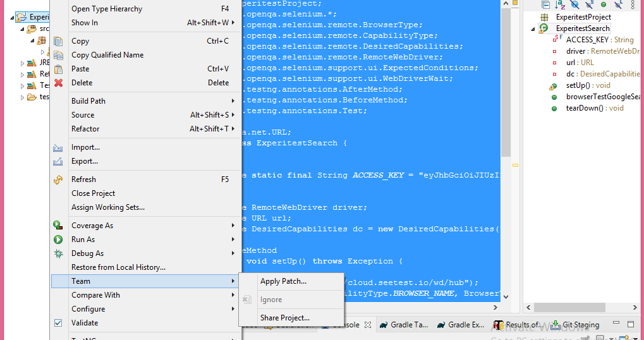
Task: Switch to the Gradle Tasks tab
Action: [x=404, y=325]
